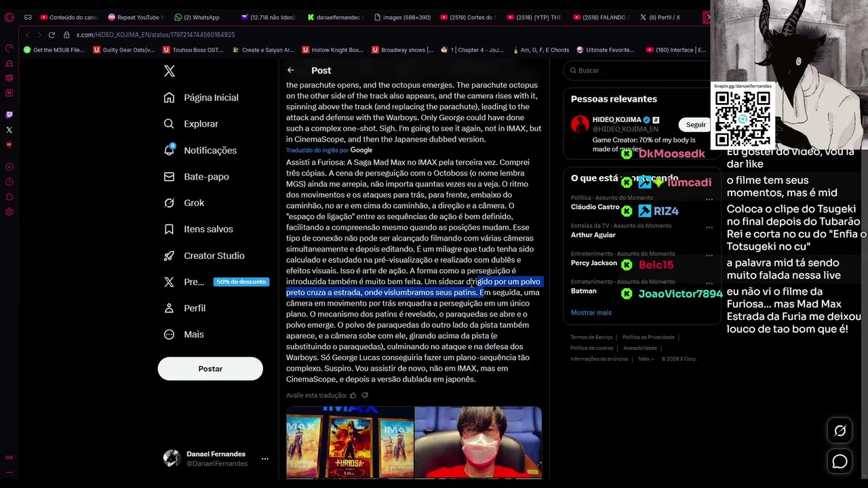
Task: Click the browser forward arrow in address bar
Action: click(x=39, y=35)
